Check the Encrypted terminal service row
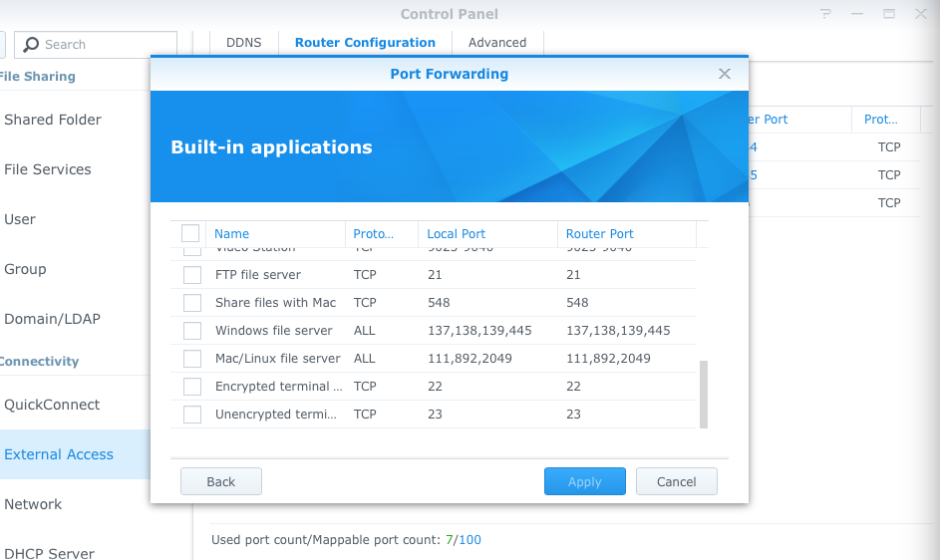 tap(192, 387)
